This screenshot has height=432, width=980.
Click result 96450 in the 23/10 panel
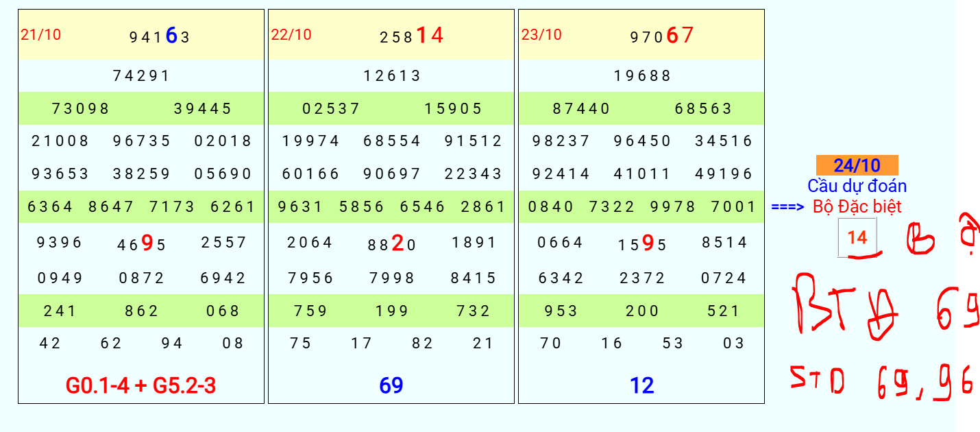[643, 141]
